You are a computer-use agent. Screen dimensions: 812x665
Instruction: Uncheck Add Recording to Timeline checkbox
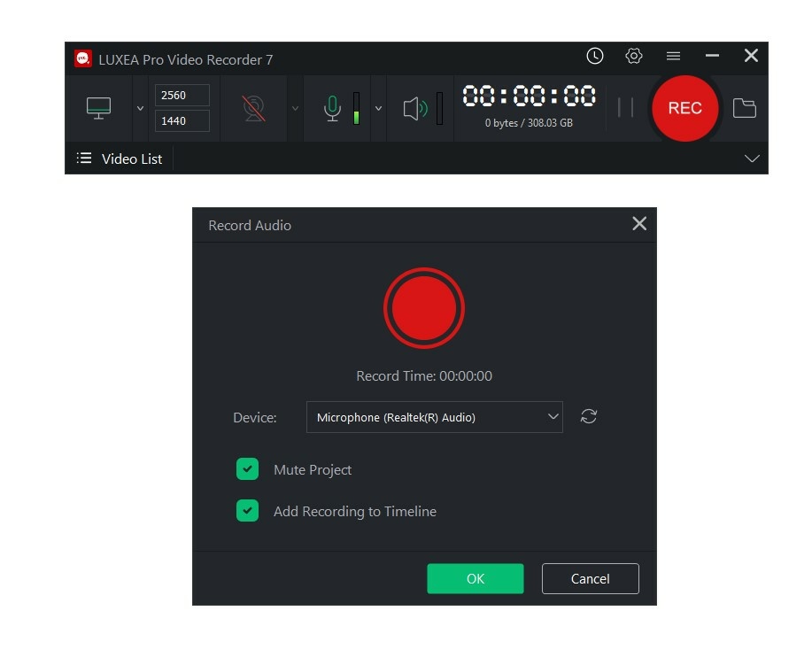point(248,511)
